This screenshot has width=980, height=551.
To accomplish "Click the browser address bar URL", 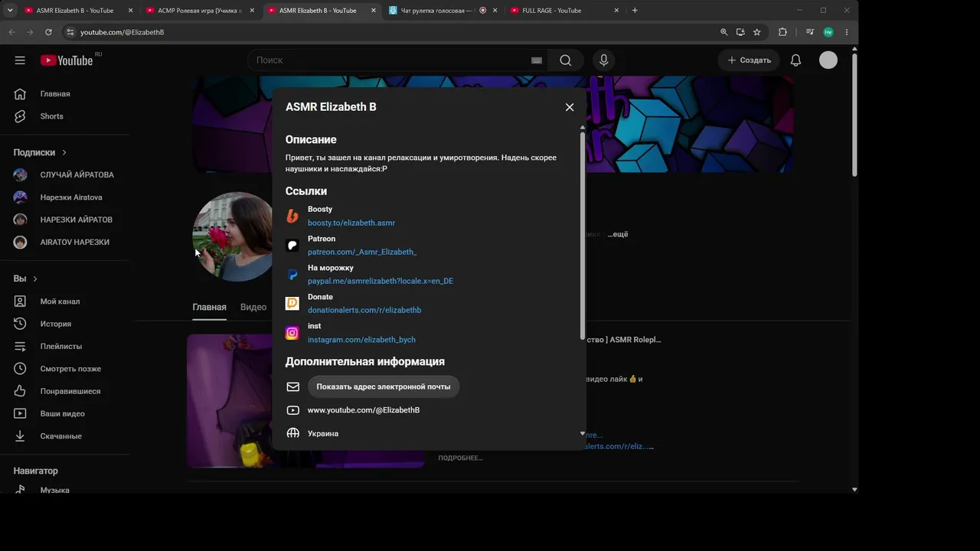I will tap(122, 32).
